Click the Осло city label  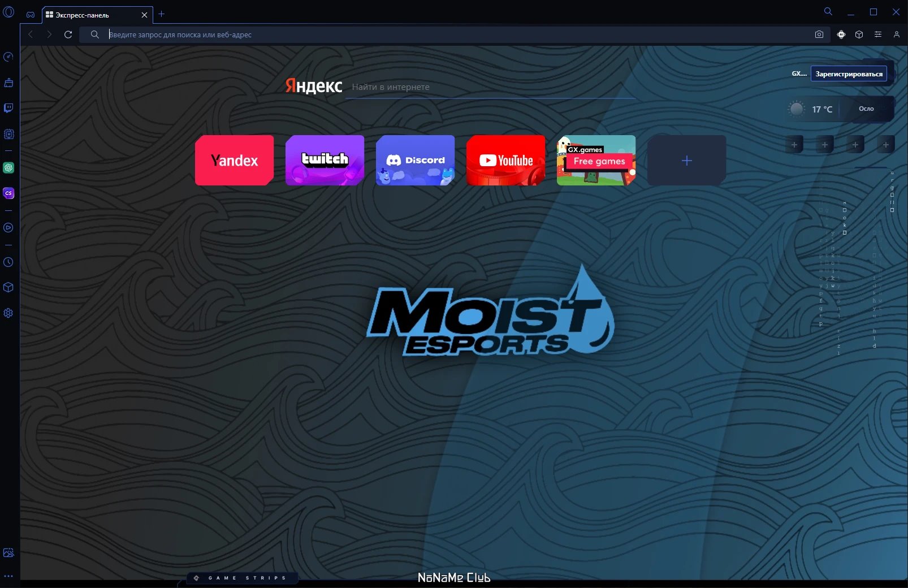866,109
